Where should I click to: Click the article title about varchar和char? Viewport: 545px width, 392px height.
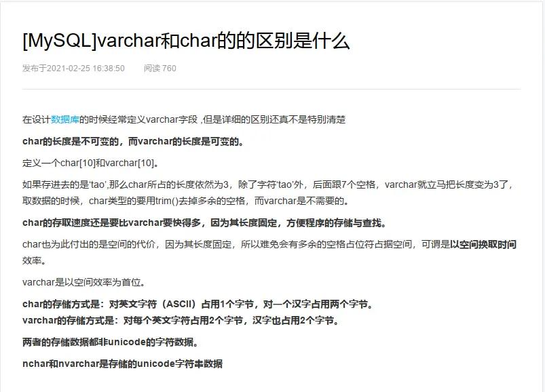coord(186,41)
